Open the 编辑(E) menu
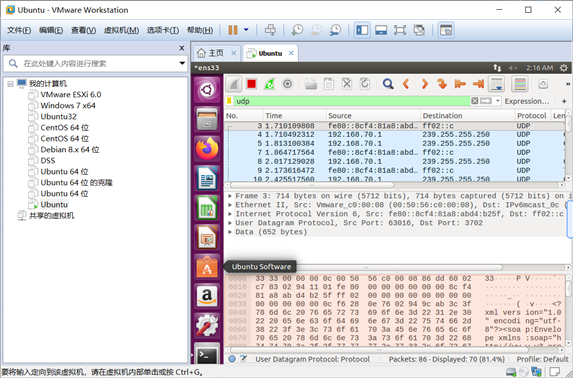Image resolution: width=573 pixels, height=378 pixels. click(x=51, y=30)
